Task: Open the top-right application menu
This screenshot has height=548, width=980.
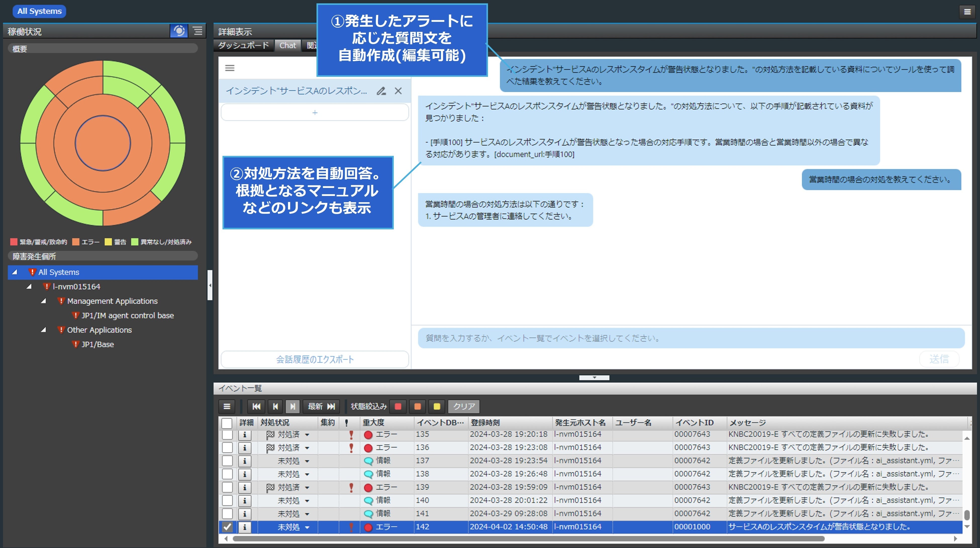Action: coord(967,11)
